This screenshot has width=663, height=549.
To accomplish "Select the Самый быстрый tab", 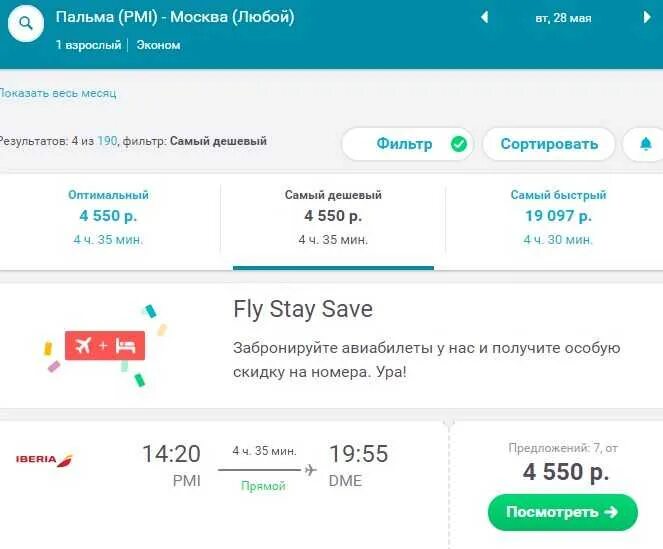I will click(x=558, y=217).
